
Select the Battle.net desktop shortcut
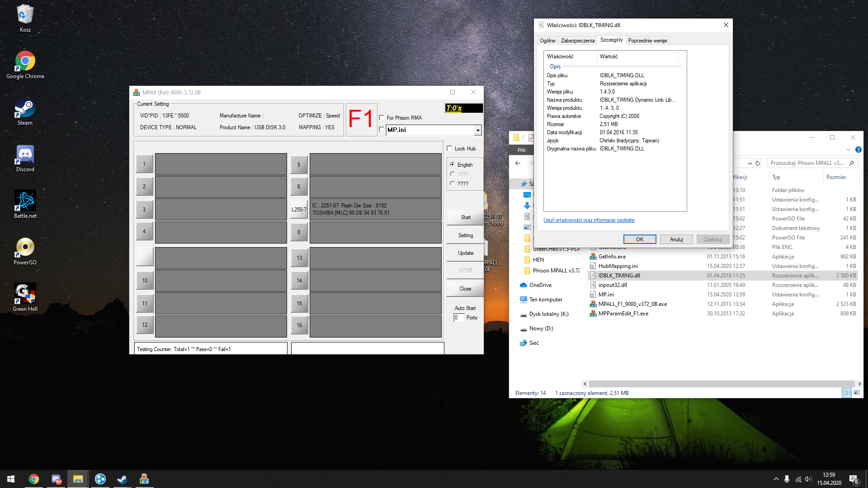click(25, 205)
